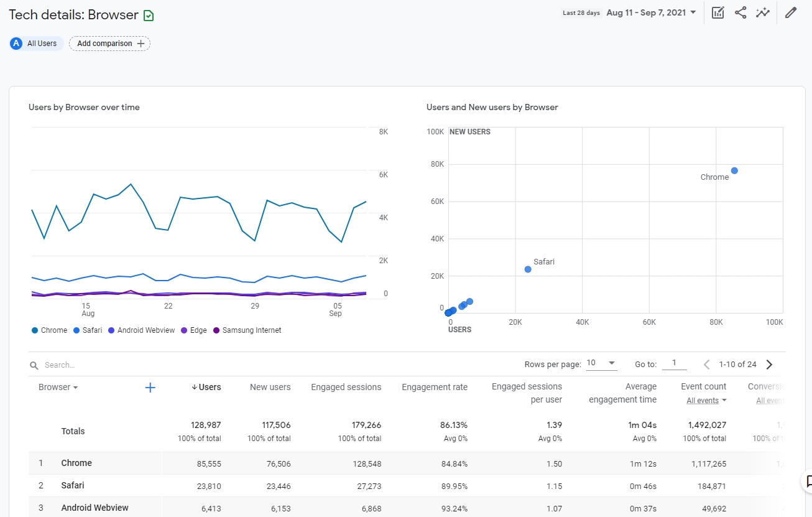The width and height of the screenshot is (812, 517).
Task: Add a dimension with the plus icon
Action: (x=150, y=388)
